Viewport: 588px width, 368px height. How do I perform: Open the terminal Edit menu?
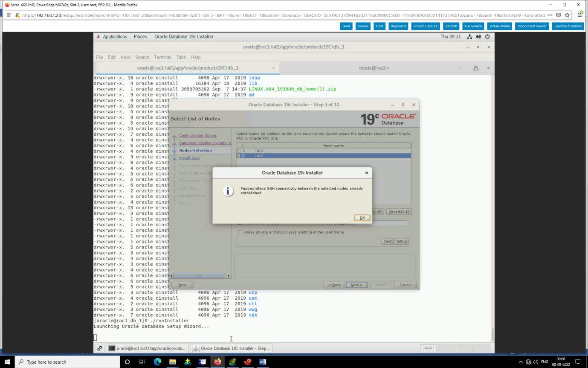click(112, 57)
